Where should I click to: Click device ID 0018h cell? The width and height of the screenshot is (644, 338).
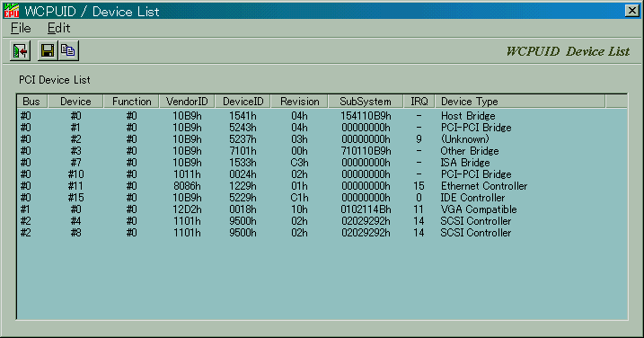point(243,209)
